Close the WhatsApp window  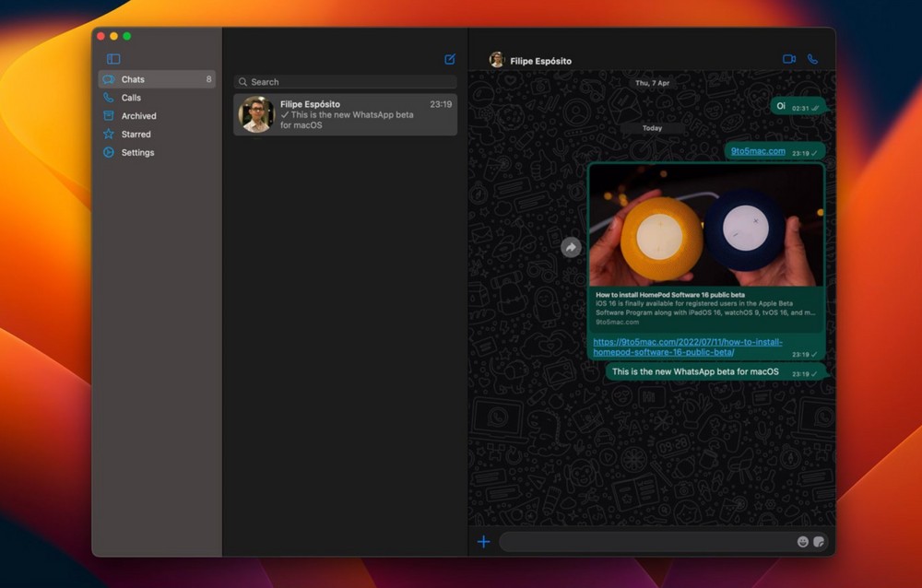pos(101,37)
